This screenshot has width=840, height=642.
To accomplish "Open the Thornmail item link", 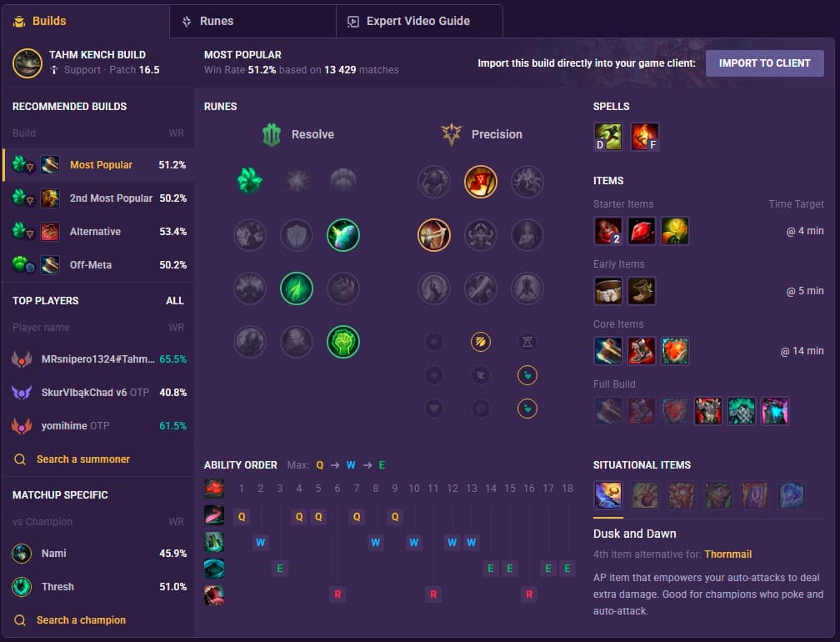I will pyautogui.click(x=728, y=554).
